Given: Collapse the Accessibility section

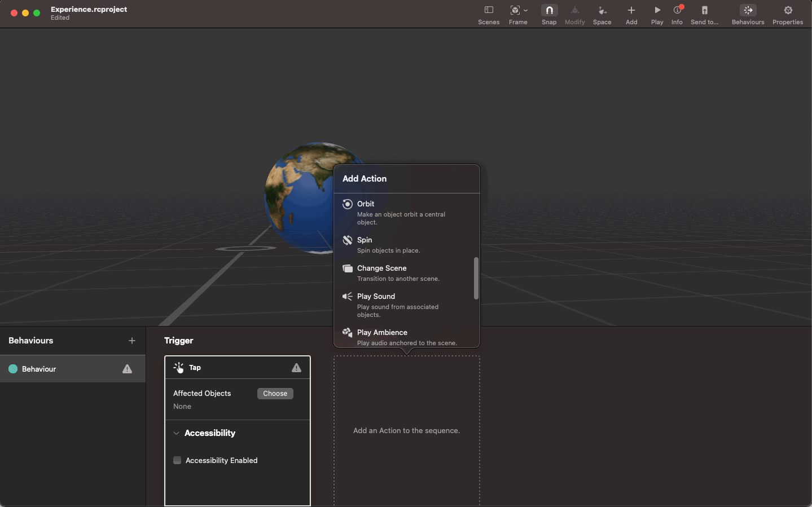Looking at the screenshot, I should click(177, 433).
